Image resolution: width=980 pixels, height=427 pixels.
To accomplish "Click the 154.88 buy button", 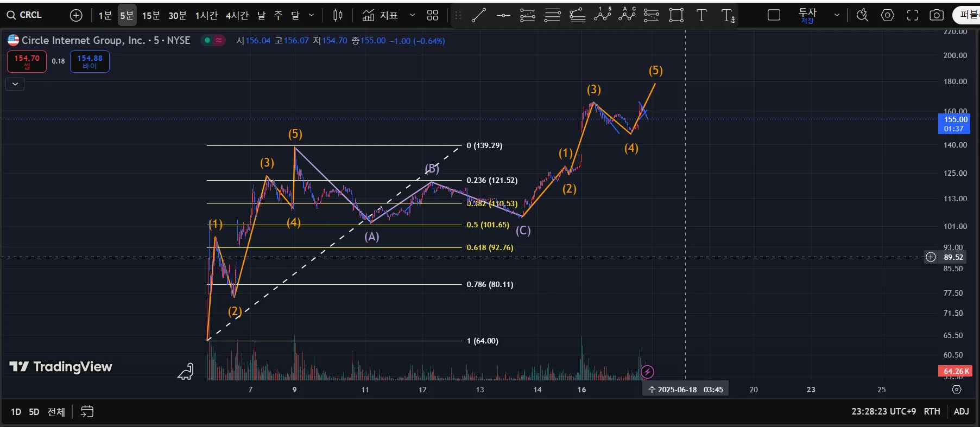I will click(90, 61).
